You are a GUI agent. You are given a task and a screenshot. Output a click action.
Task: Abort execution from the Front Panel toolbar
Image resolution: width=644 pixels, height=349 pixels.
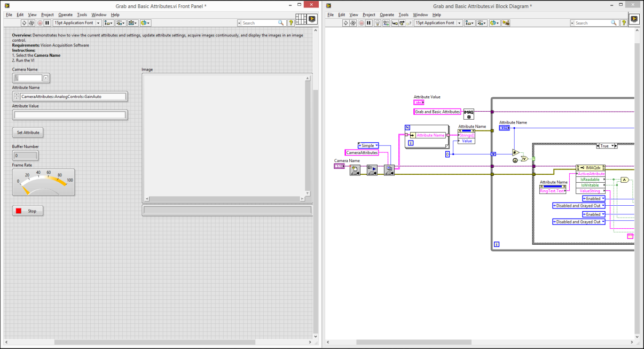coord(40,23)
